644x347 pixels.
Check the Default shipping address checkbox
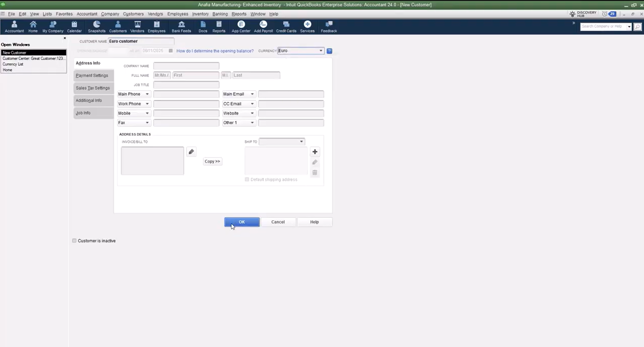coord(247,179)
